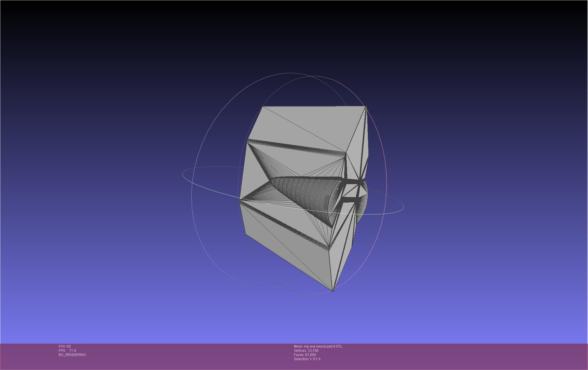
Task: Click the FPS counter text
Action: (67, 351)
